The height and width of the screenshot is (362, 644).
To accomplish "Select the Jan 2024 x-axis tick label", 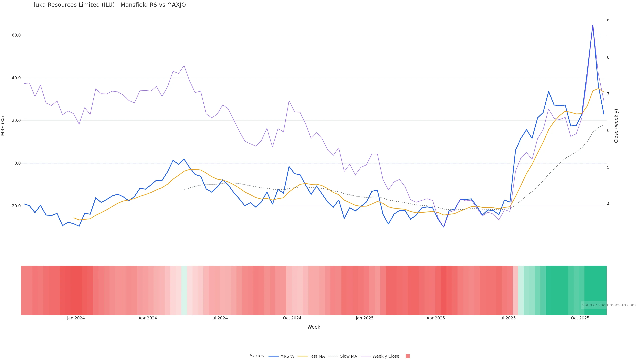I will (76, 318).
